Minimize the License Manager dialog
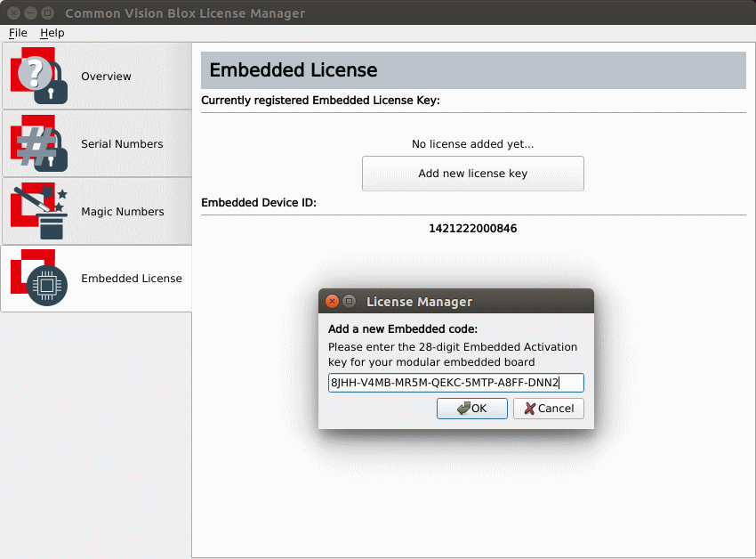 [350, 302]
